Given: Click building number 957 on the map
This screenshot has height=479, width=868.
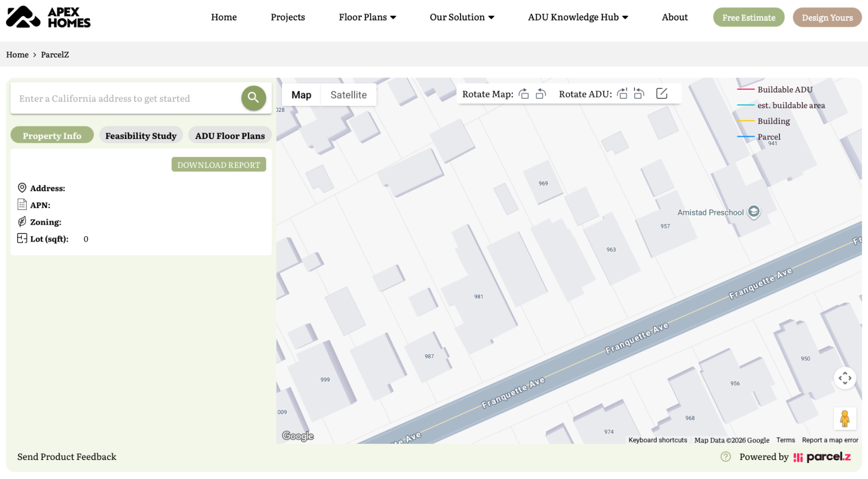Looking at the screenshot, I should point(665,226).
